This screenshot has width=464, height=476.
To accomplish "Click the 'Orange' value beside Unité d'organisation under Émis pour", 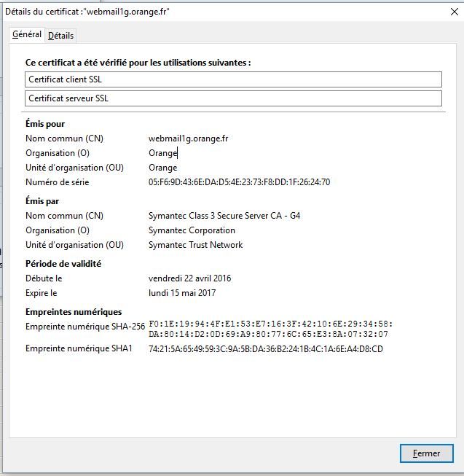I will click(x=163, y=168).
